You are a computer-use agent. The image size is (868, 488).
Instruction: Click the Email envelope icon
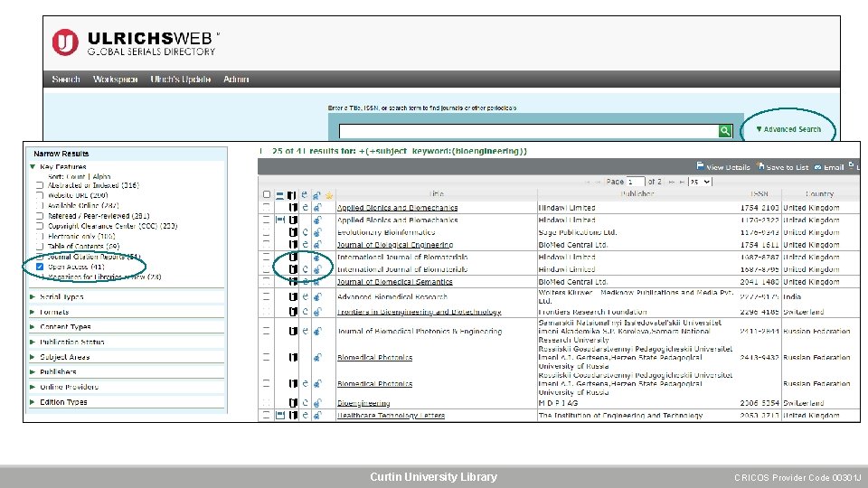point(817,167)
